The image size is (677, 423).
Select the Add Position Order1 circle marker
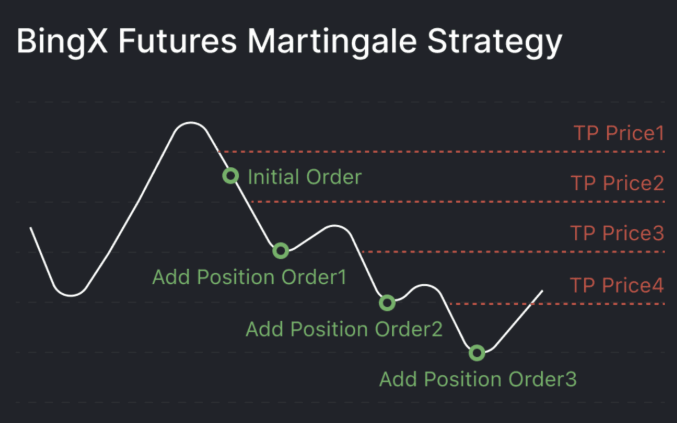280,250
